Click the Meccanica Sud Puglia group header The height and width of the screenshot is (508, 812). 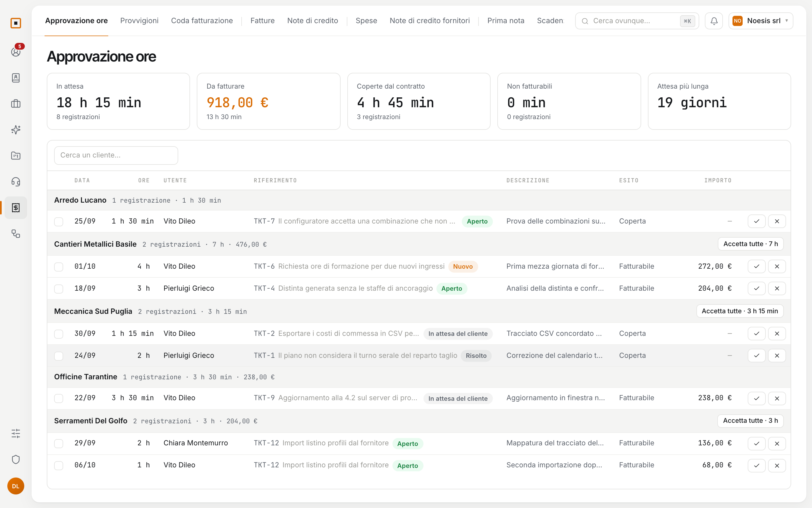tap(419, 311)
